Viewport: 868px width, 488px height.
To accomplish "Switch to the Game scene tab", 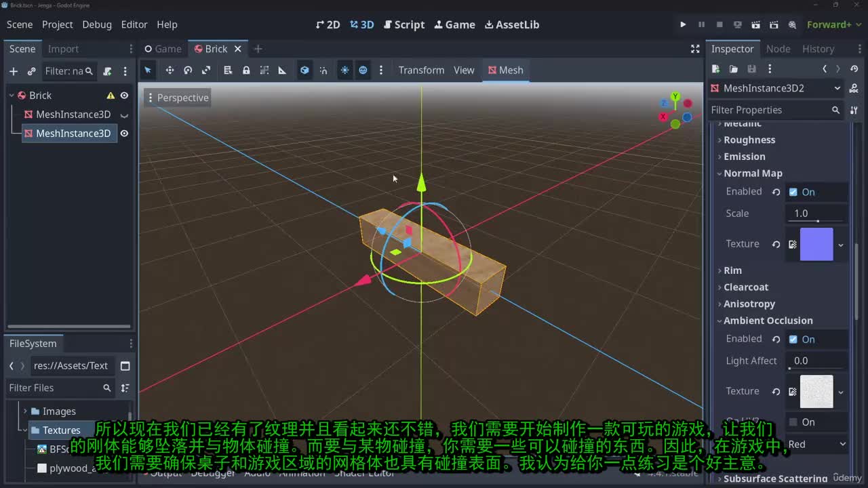I will 163,49.
